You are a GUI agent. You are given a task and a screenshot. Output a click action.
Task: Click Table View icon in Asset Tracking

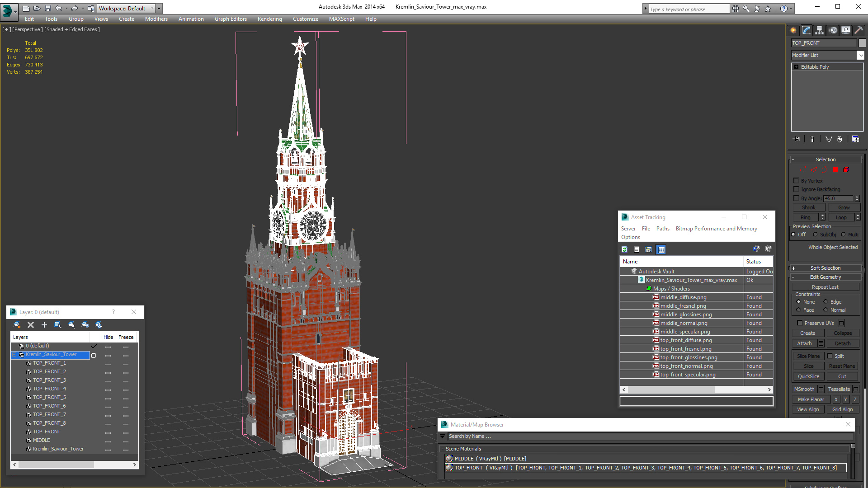[x=661, y=249]
